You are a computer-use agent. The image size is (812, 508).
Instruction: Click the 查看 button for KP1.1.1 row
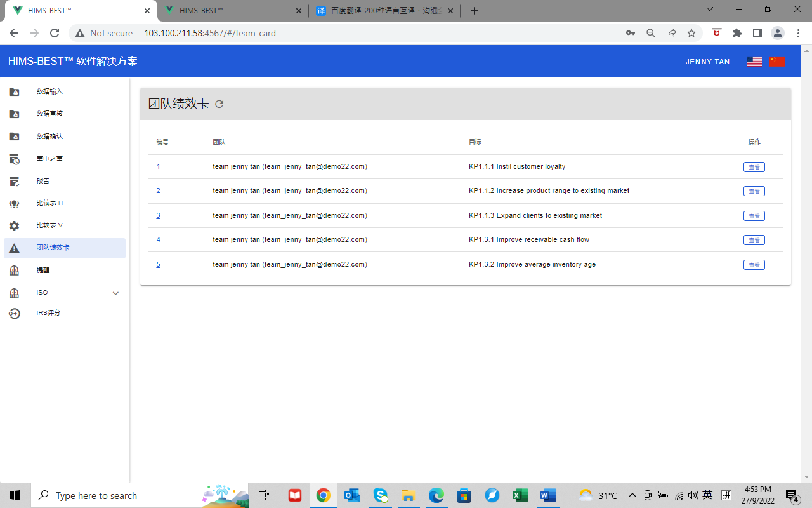point(754,167)
